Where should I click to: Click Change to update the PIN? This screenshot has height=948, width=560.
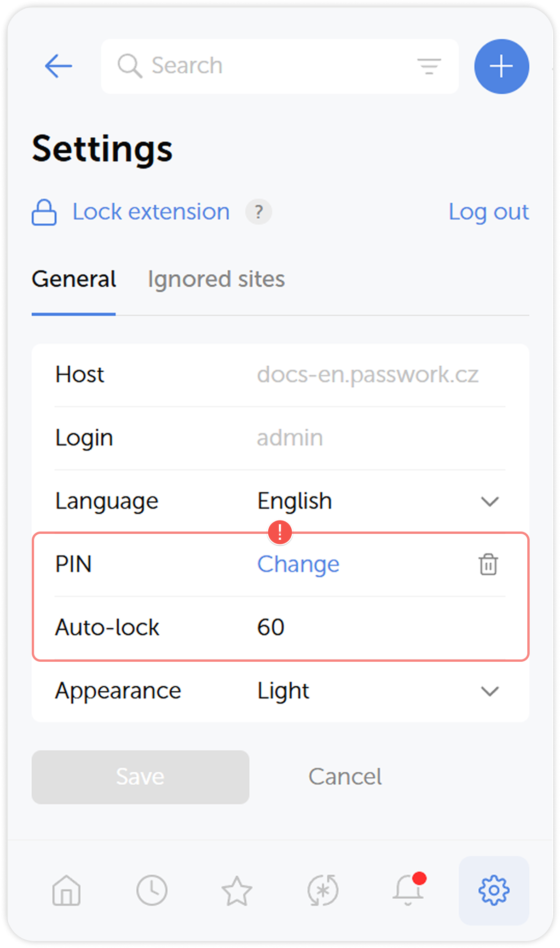[298, 565]
